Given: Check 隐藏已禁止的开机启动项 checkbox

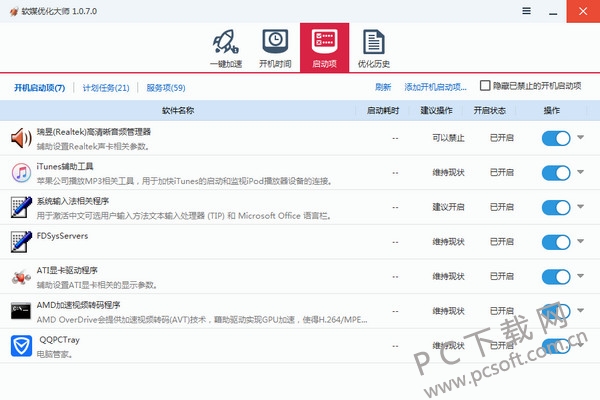Looking at the screenshot, I should [x=485, y=85].
